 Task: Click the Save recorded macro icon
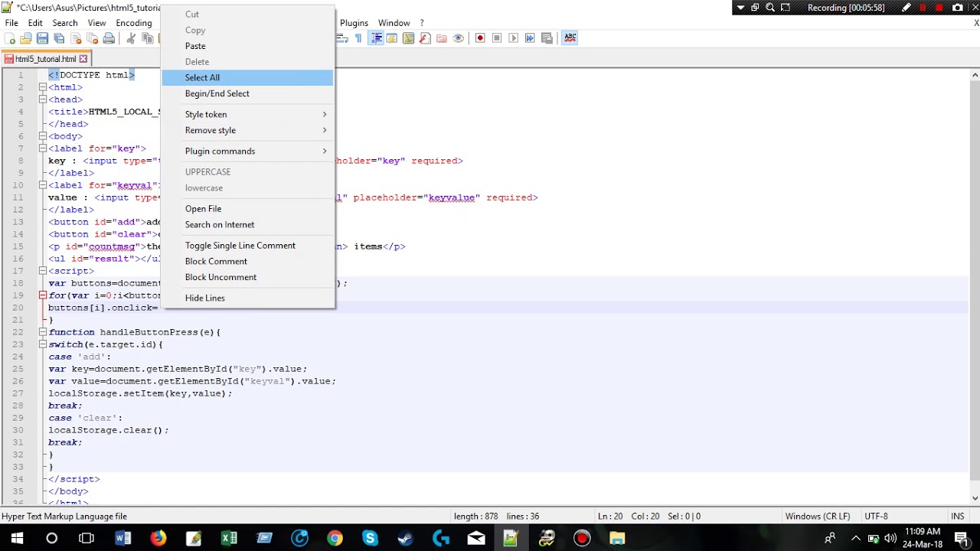click(x=547, y=38)
